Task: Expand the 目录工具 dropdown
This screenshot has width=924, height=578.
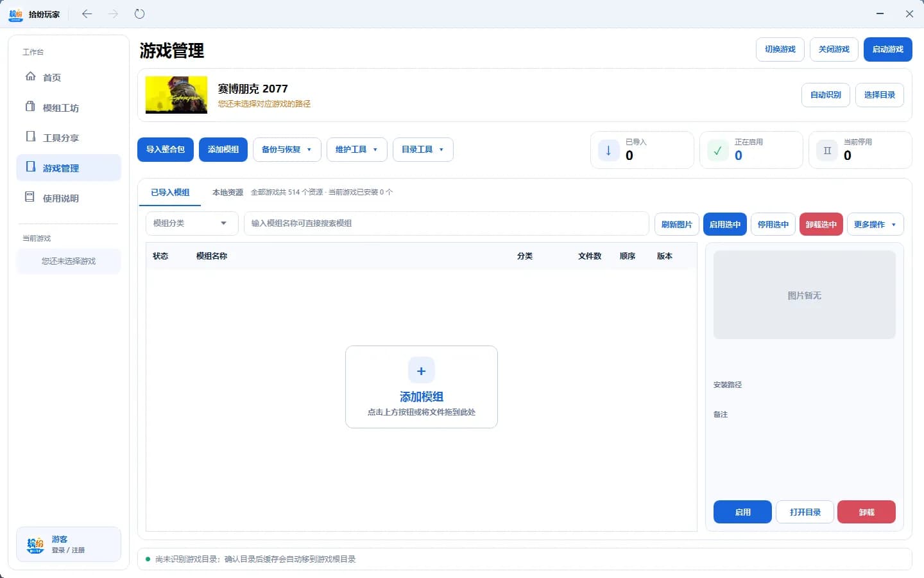Action: 423,150
